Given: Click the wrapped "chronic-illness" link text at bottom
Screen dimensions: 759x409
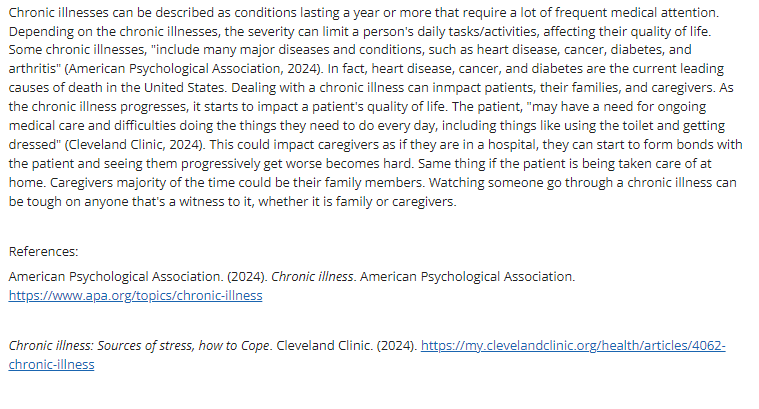Looking at the screenshot, I should (x=51, y=364).
